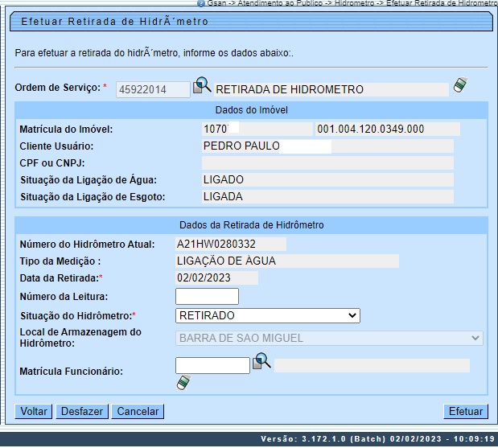Click the eraser icon below Matrícula Funcionário
This screenshot has height=448, width=498.
[x=183, y=383]
